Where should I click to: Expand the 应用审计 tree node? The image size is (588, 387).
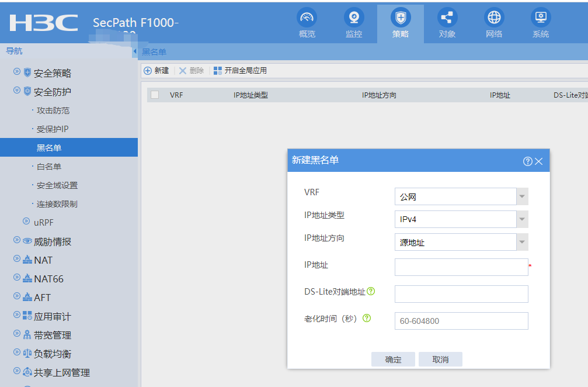17,315
